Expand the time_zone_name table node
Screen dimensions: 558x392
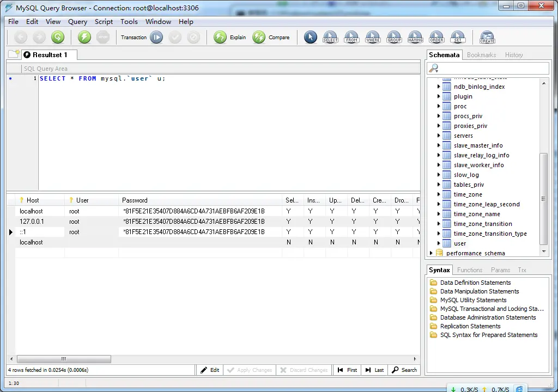(439, 214)
